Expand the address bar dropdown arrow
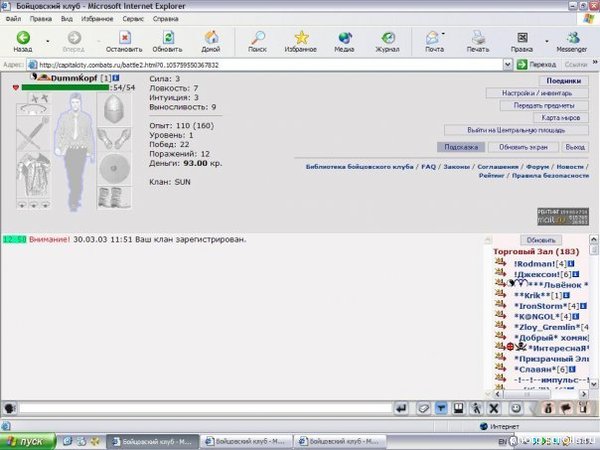The image size is (600, 450). coord(508,65)
